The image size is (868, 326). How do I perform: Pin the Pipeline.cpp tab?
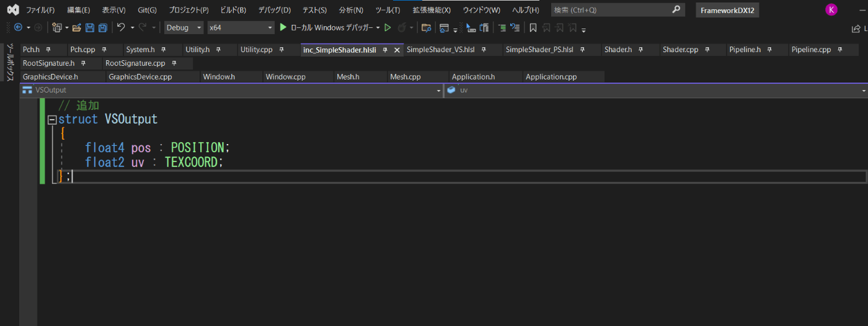[840, 50]
